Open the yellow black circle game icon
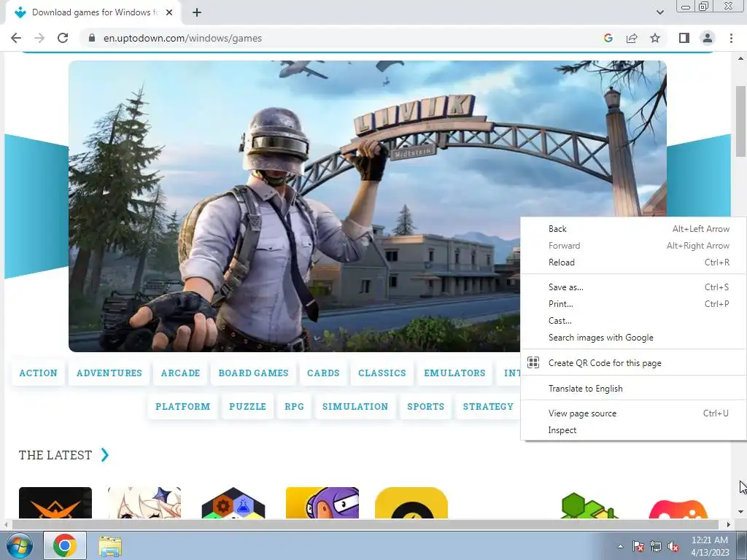This screenshot has width=747, height=560. (x=411, y=502)
